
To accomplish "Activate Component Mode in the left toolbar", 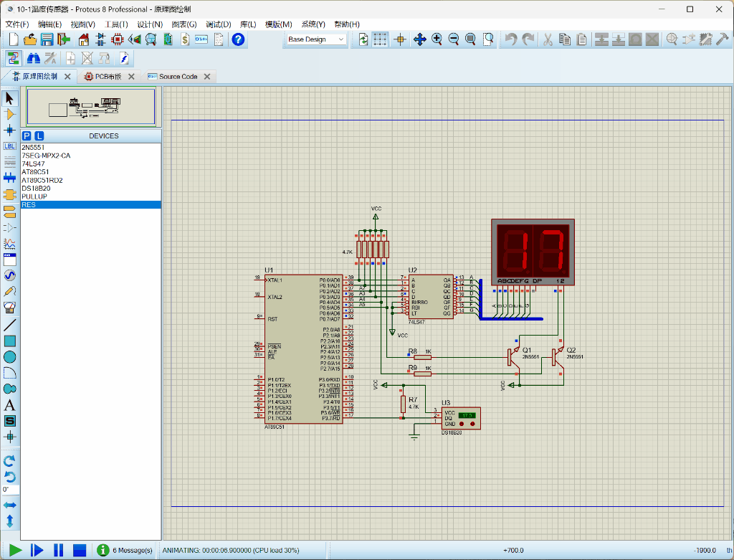I will 9,114.
